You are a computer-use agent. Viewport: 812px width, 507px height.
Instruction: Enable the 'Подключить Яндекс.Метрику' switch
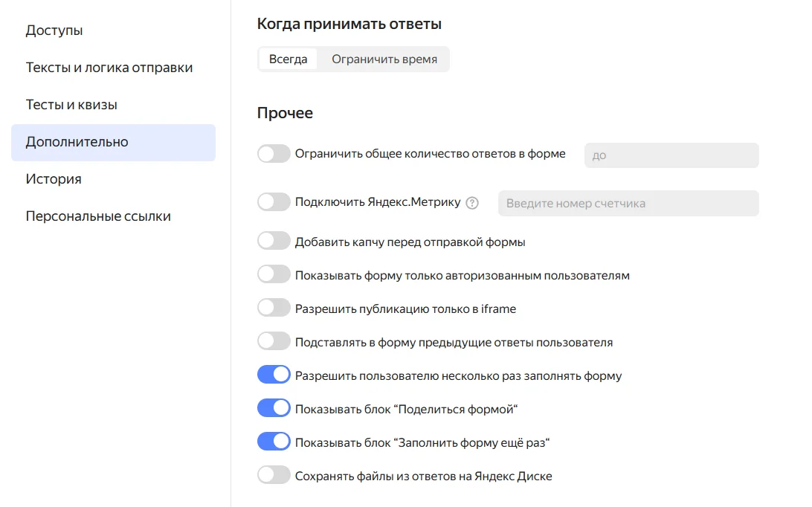[273, 202]
